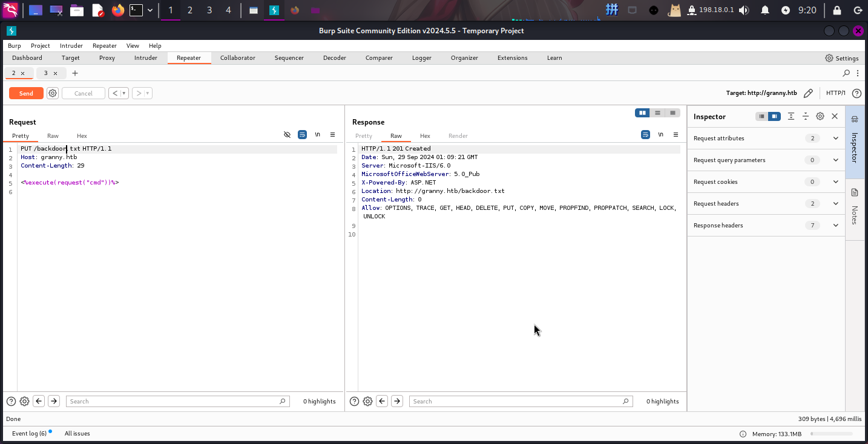Viewport: 868px width, 444px height.
Task: Open Event log (6) in status bar
Action: (30, 434)
